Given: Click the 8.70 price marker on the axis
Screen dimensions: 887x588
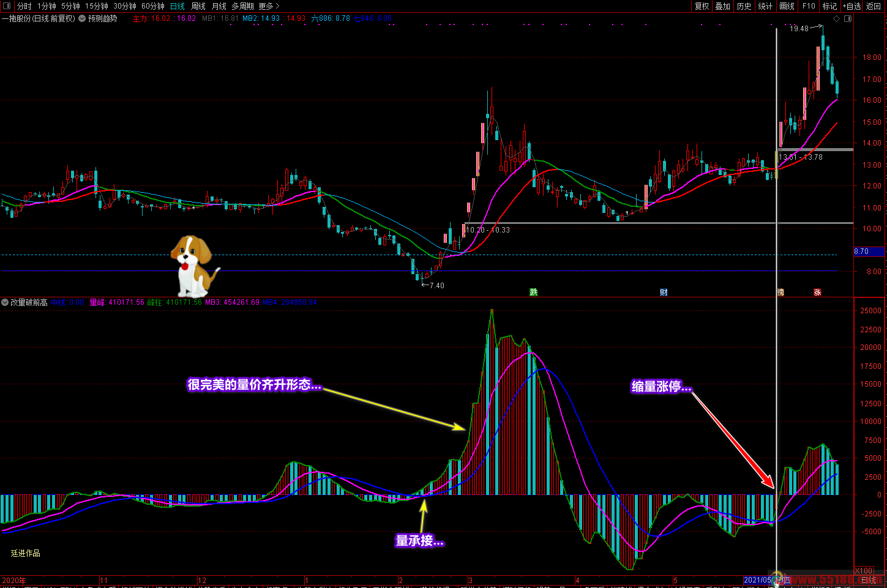Looking at the screenshot, I should pyautogui.click(x=869, y=251).
